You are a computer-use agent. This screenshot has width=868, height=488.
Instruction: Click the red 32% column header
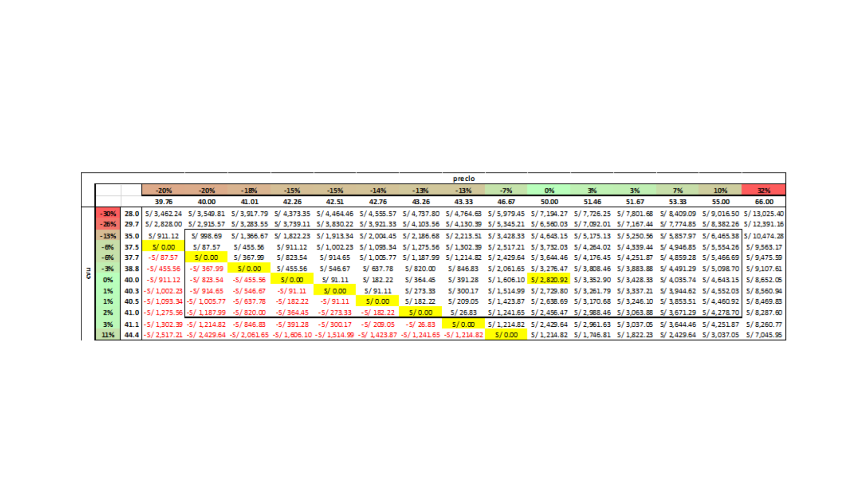[x=764, y=190]
